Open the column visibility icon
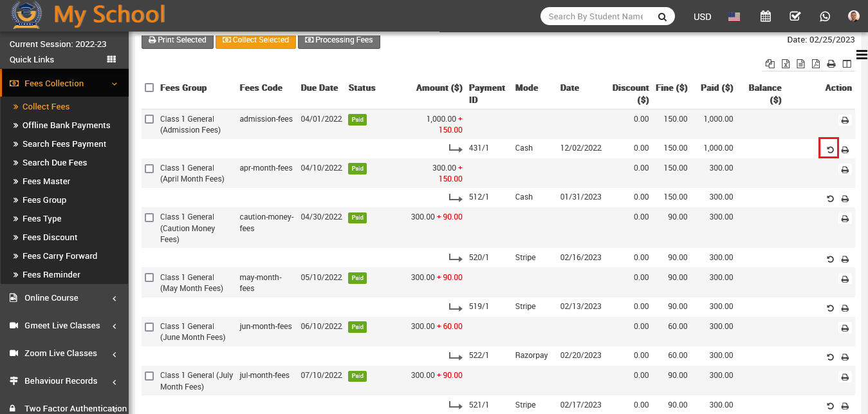The image size is (868, 414). pyautogui.click(x=847, y=64)
